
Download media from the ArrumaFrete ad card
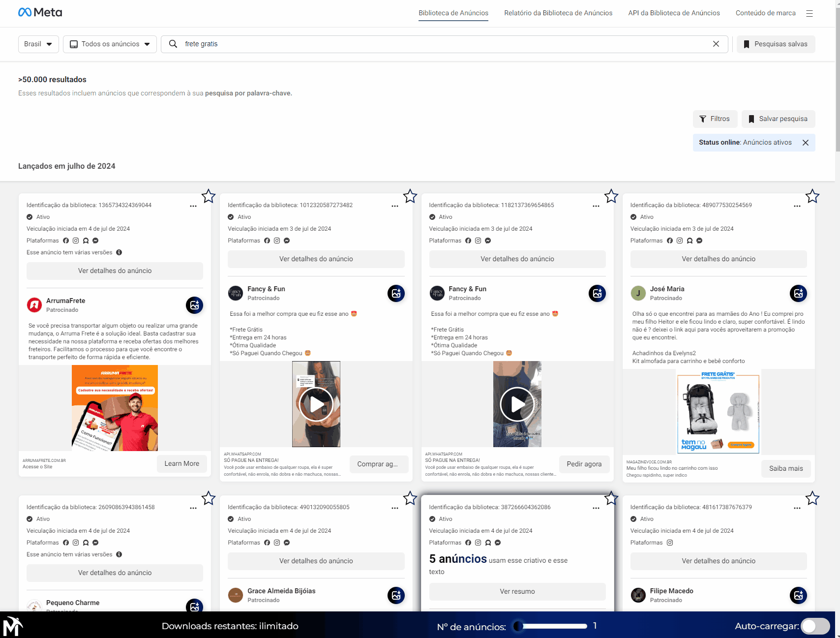tap(194, 305)
